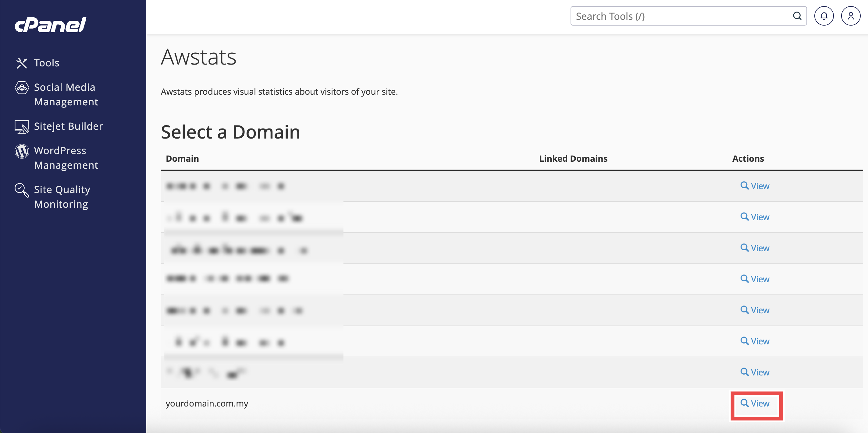The height and width of the screenshot is (433, 868).
Task: Click the Sitejet Builder monitor icon
Action: coord(22,127)
